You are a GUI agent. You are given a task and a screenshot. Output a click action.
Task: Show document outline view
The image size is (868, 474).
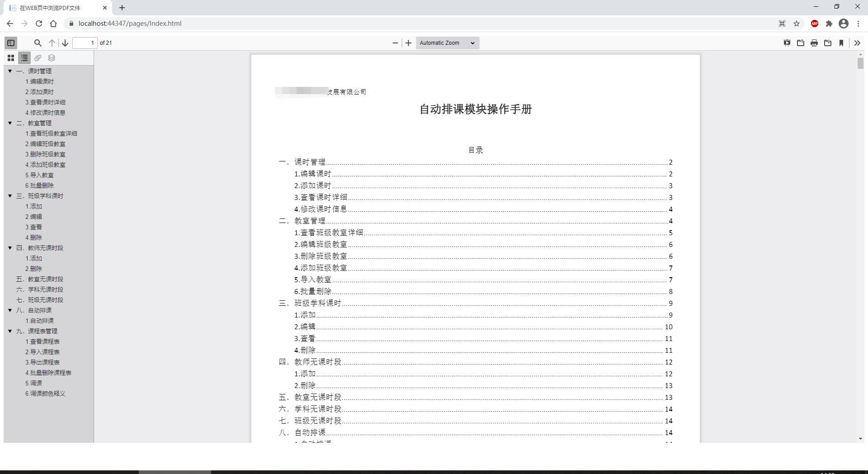coord(24,58)
